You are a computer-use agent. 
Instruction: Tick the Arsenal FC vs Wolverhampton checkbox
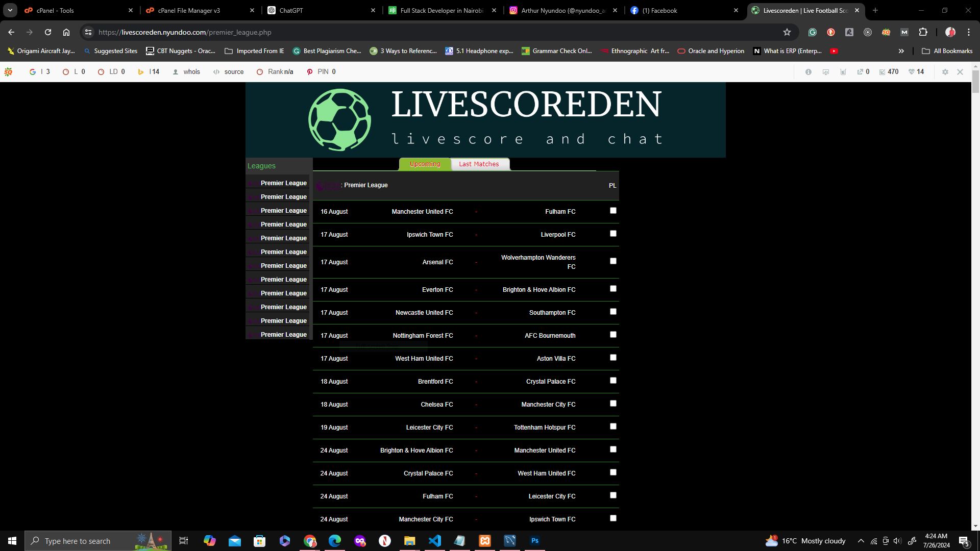614,261
